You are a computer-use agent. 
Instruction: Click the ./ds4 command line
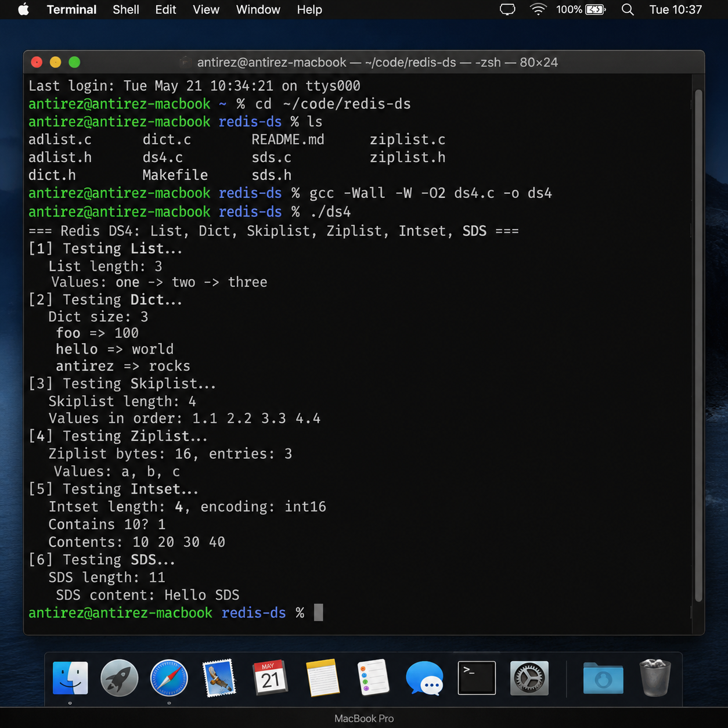(x=330, y=212)
